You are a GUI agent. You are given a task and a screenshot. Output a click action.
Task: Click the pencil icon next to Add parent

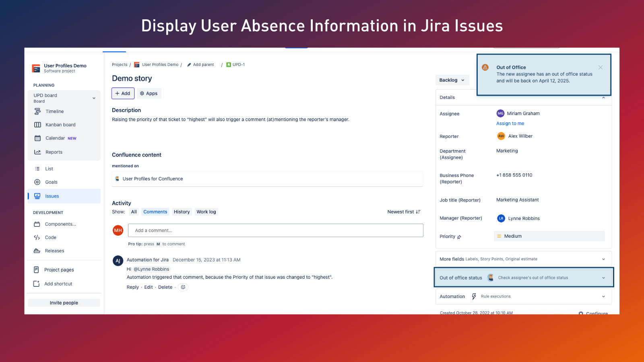189,65
